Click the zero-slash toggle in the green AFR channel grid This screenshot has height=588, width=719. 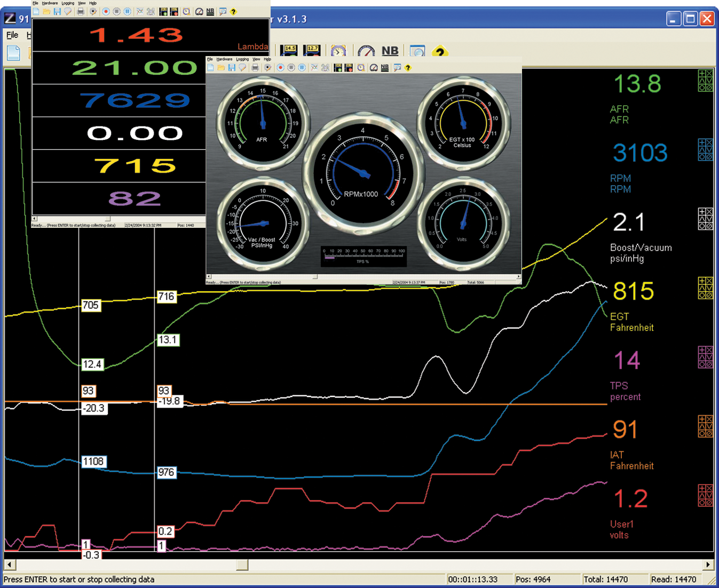(x=708, y=88)
